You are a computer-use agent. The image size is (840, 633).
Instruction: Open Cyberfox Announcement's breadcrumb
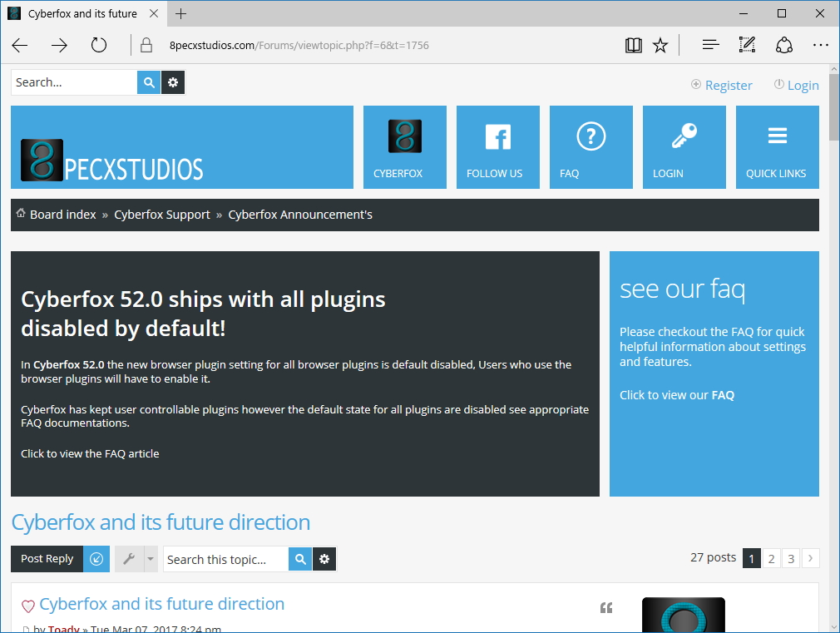point(300,215)
